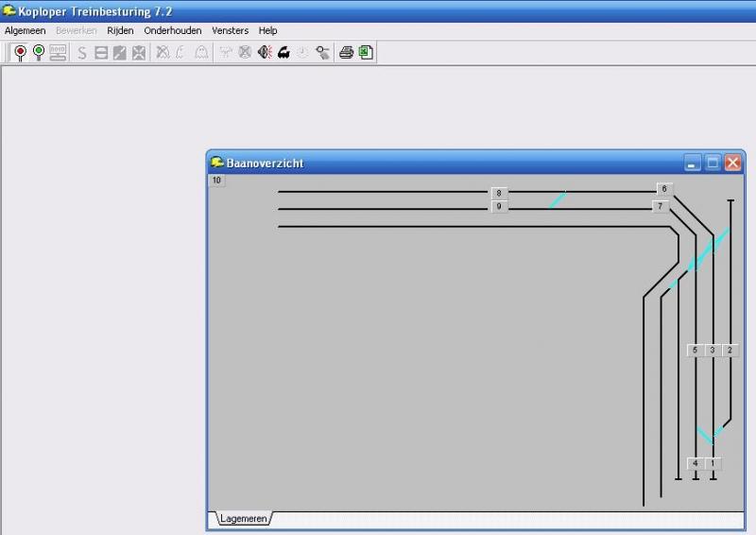Minimize the Baanoverzicht window
The image size is (756, 535).
tap(692, 164)
